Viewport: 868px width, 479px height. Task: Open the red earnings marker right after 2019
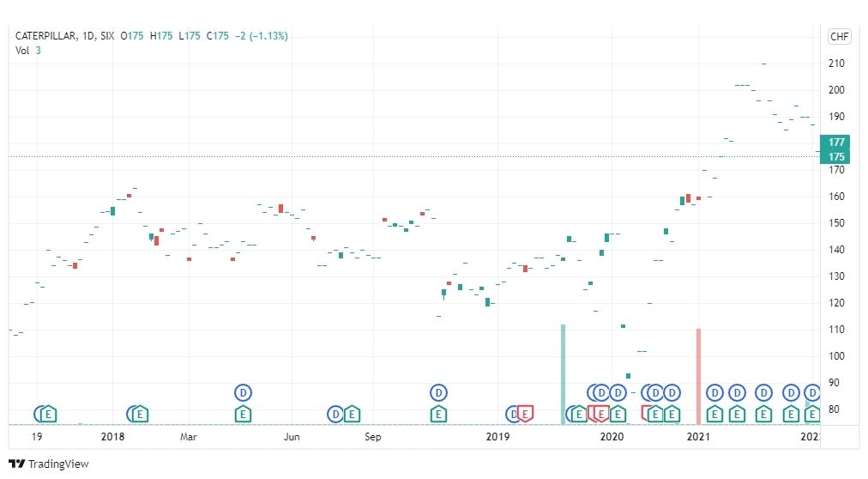click(525, 414)
